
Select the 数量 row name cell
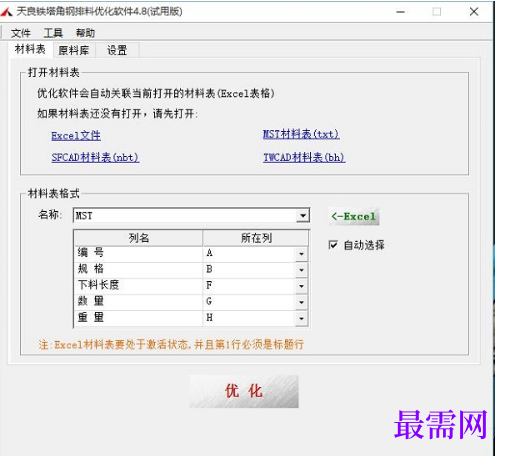(x=139, y=302)
